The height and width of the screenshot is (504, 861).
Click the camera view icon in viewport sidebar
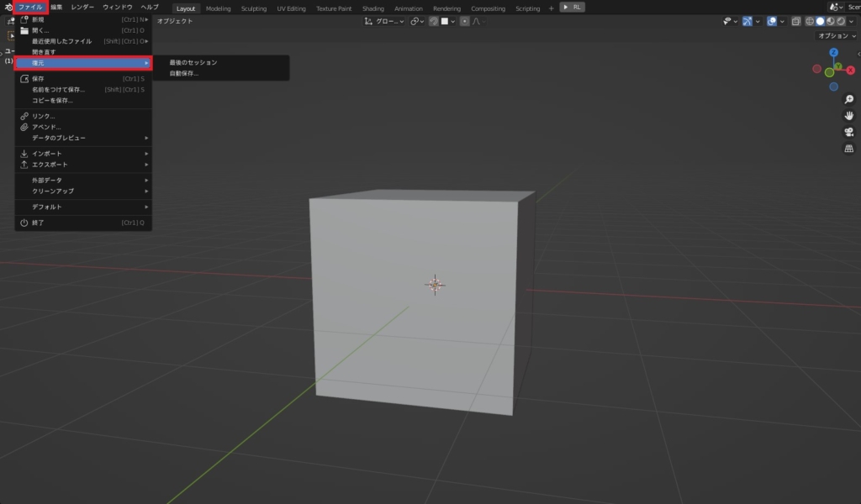(x=848, y=131)
